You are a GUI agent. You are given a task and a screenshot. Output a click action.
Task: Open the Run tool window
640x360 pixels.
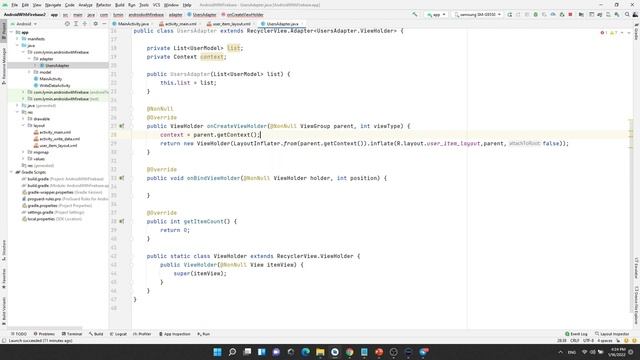click(204, 334)
